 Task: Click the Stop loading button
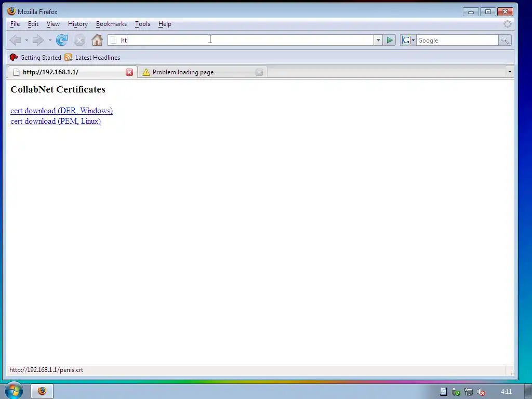click(x=79, y=41)
